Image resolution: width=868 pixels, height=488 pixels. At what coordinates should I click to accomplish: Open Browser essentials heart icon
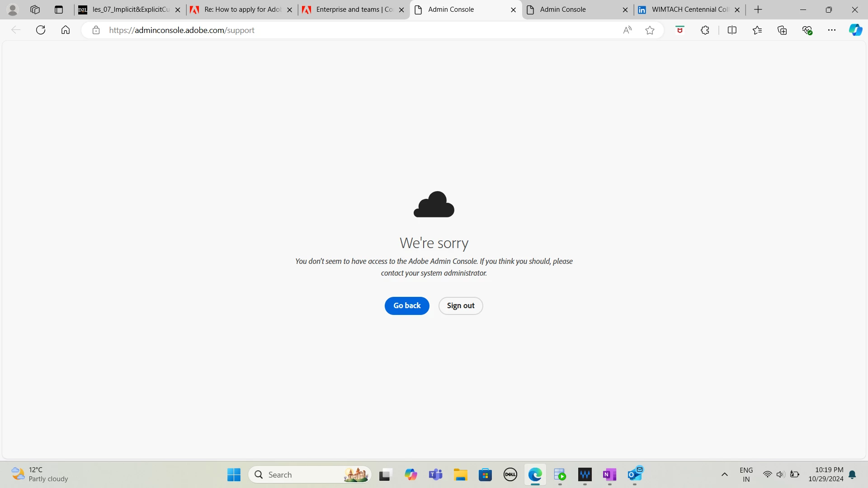(807, 30)
